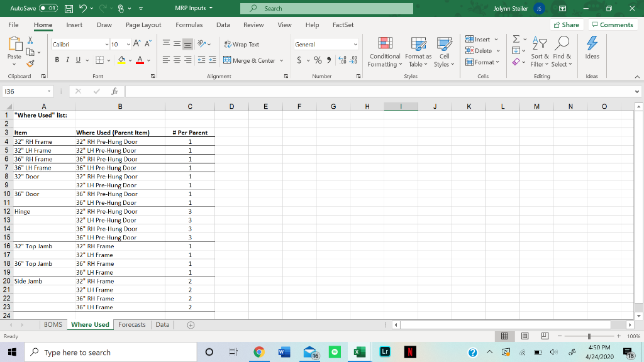Image resolution: width=644 pixels, height=362 pixels.
Task: Toggle Bold formatting
Action: [57, 60]
